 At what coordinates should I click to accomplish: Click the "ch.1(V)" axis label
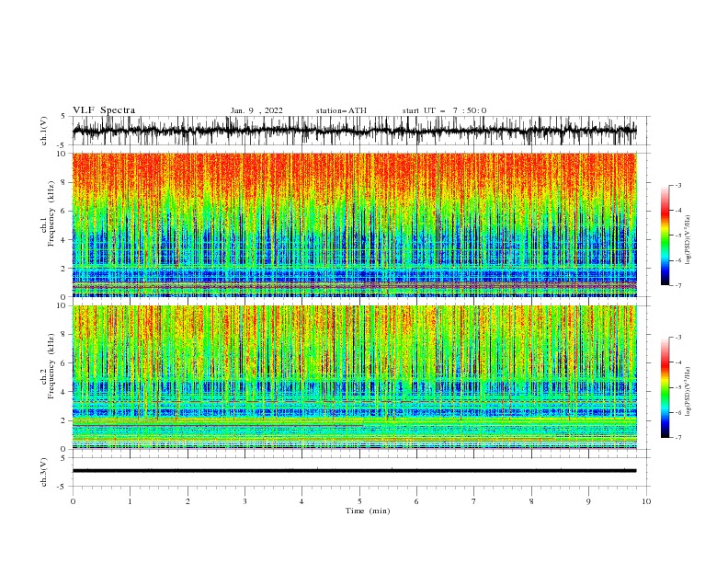click(x=44, y=131)
